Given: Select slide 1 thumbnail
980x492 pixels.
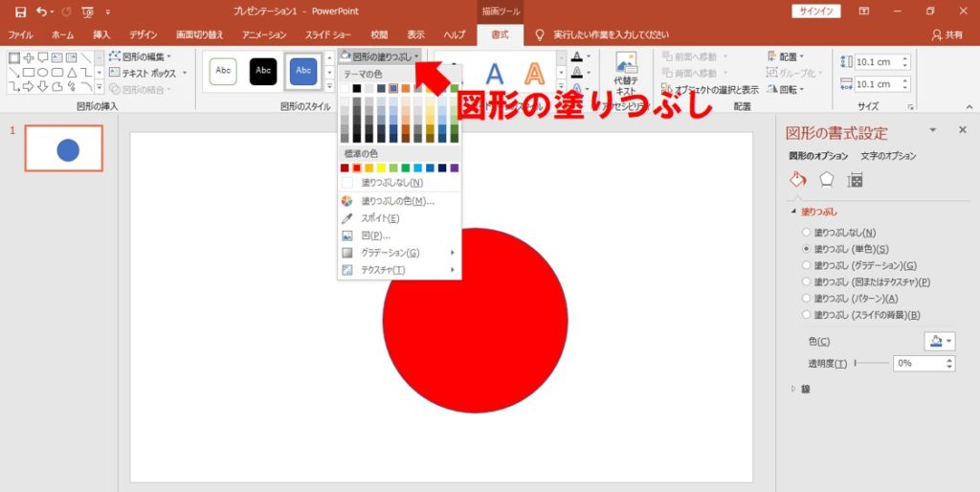Looking at the screenshot, I should 63,148.
